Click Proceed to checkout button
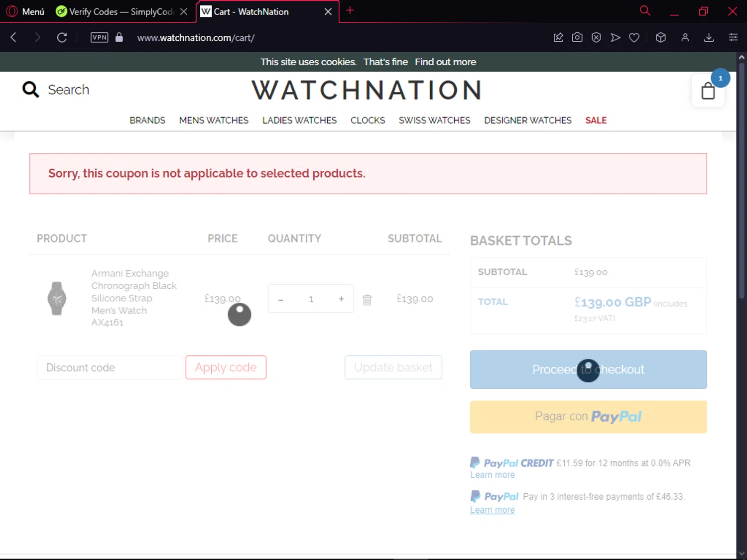Image resolution: width=747 pixels, height=560 pixels. [x=588, y=369]
